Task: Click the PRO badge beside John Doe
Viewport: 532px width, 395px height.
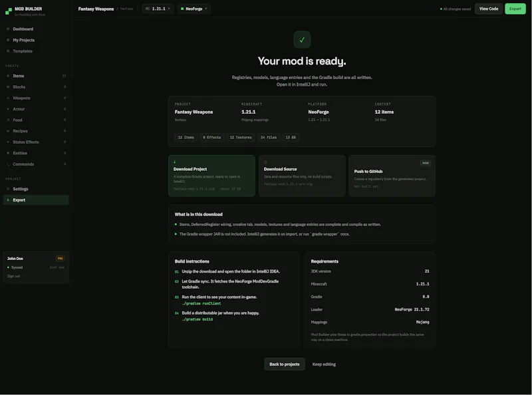Action: coord(60,259)
